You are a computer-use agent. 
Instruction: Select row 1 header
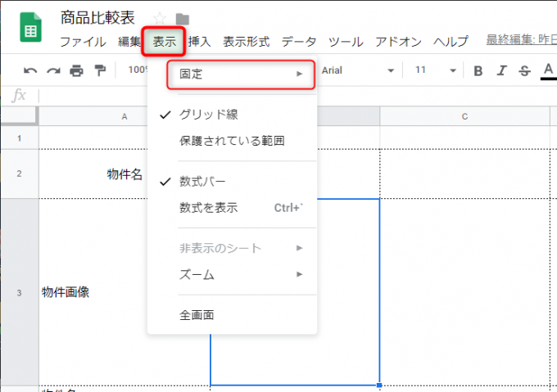tap(19, 138)
